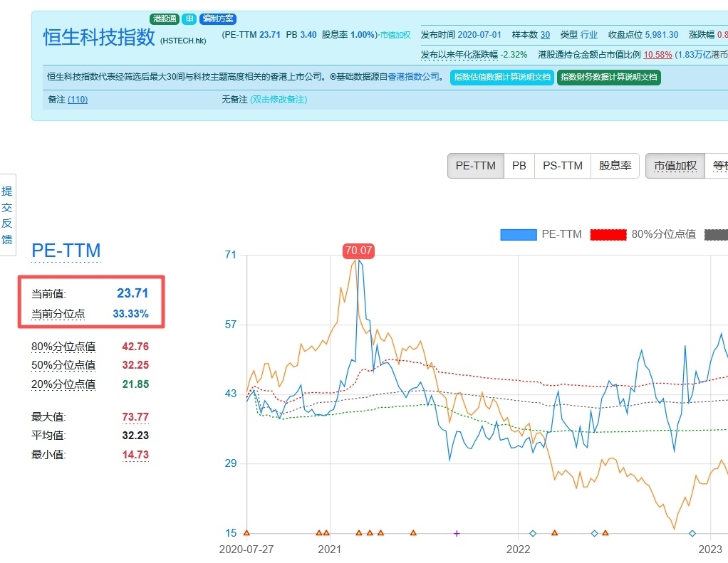
Task: Switch to the PB metric tab
Action: tap(519, 166)
